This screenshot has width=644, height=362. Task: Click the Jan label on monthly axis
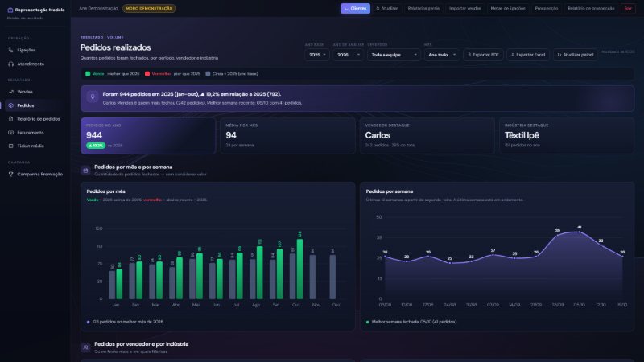(116, 305)
